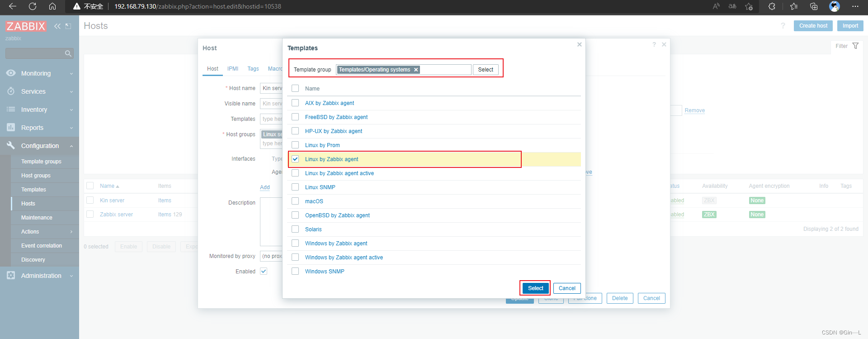Click the Import button

click(x=850, y=26)
